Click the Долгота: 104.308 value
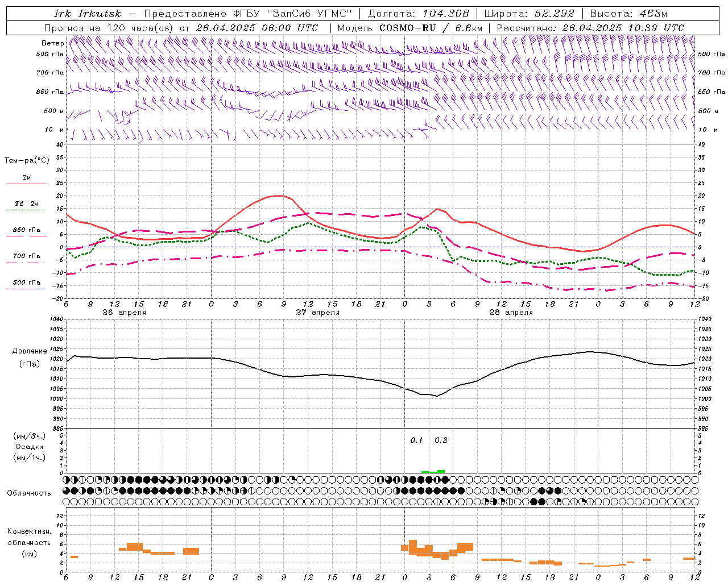The image size is (728, 582). coord(418,14)
